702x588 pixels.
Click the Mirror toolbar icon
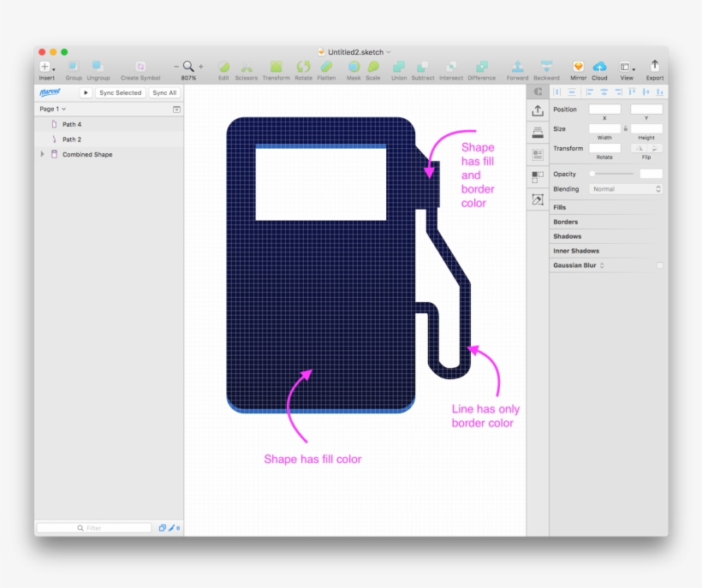tap(580, 67)
